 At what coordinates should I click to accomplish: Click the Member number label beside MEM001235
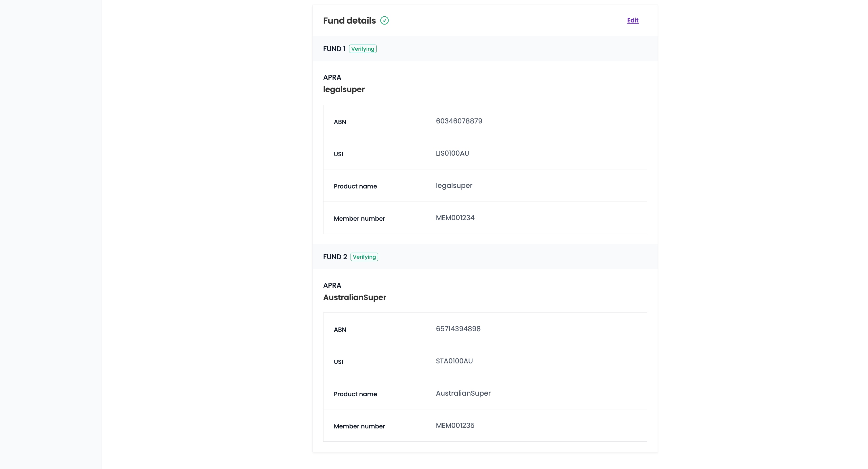point(359,426)
